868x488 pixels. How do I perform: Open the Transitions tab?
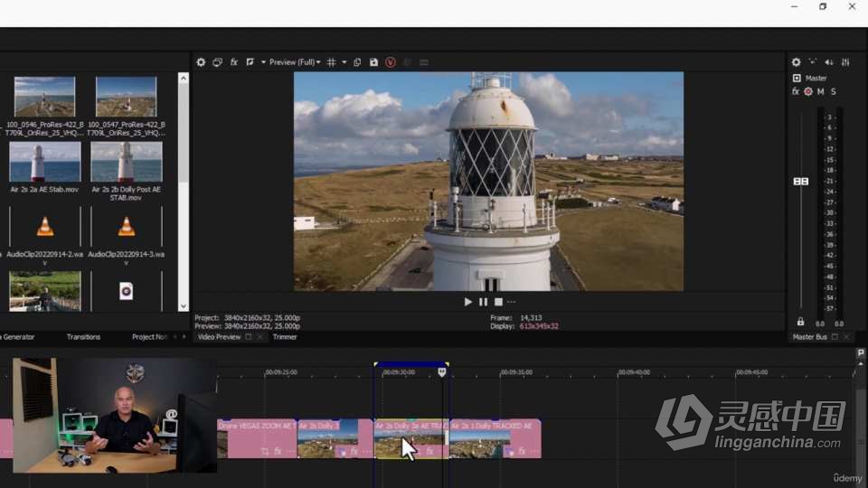83,337
